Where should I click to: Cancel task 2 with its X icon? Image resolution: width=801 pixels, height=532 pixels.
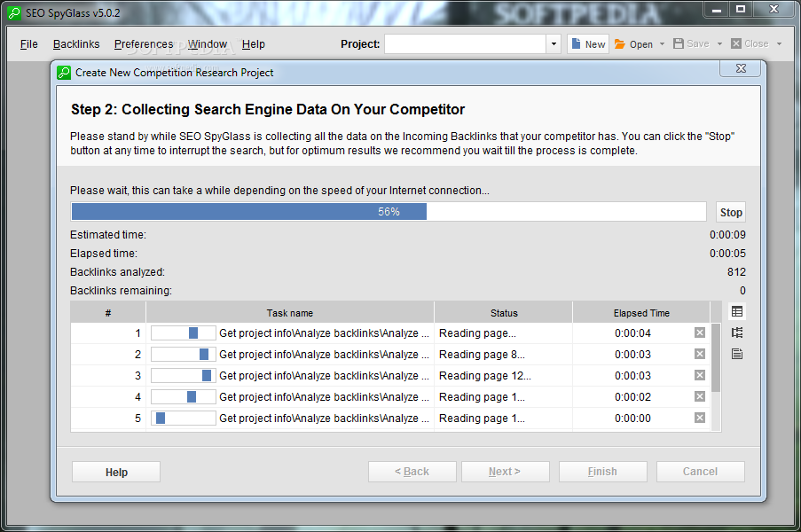click(700, 354)
